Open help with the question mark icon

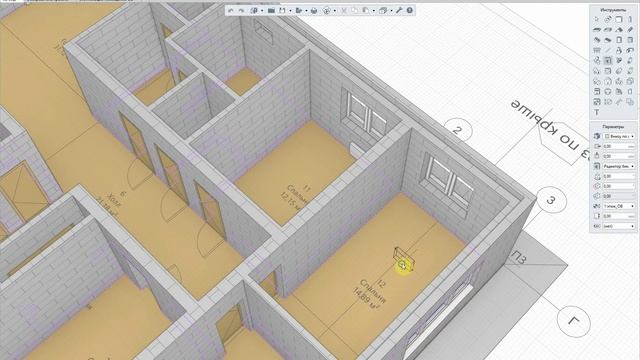tap(410, 11)
